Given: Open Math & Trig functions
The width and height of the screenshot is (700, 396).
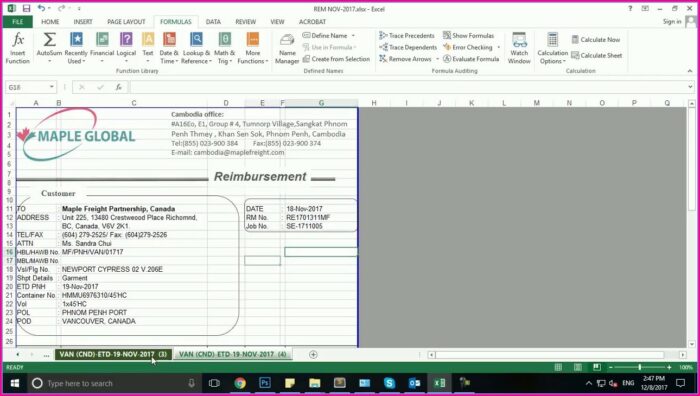Looking at the screenshot, I should pos(224,48).
